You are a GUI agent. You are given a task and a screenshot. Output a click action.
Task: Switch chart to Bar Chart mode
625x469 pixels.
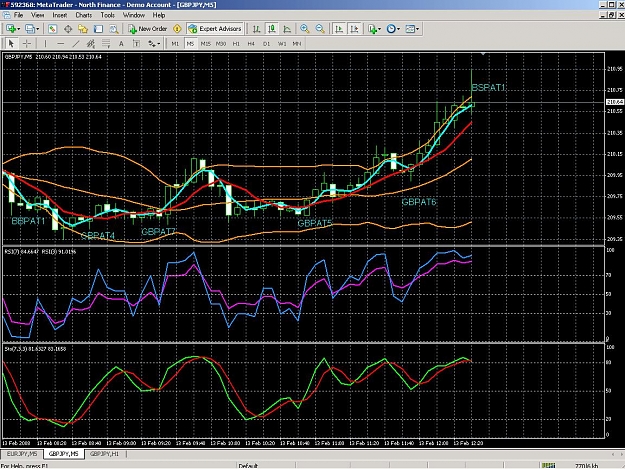[x=256, y=29]
